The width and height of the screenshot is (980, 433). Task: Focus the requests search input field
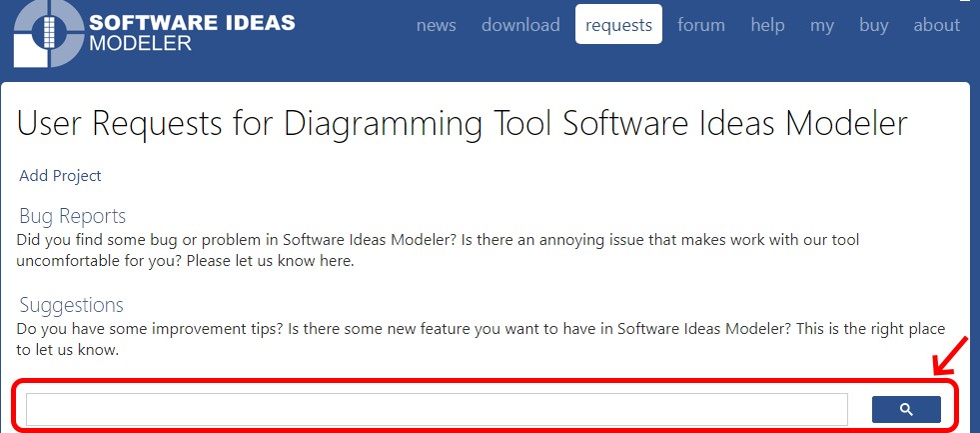tap(437, 409)
